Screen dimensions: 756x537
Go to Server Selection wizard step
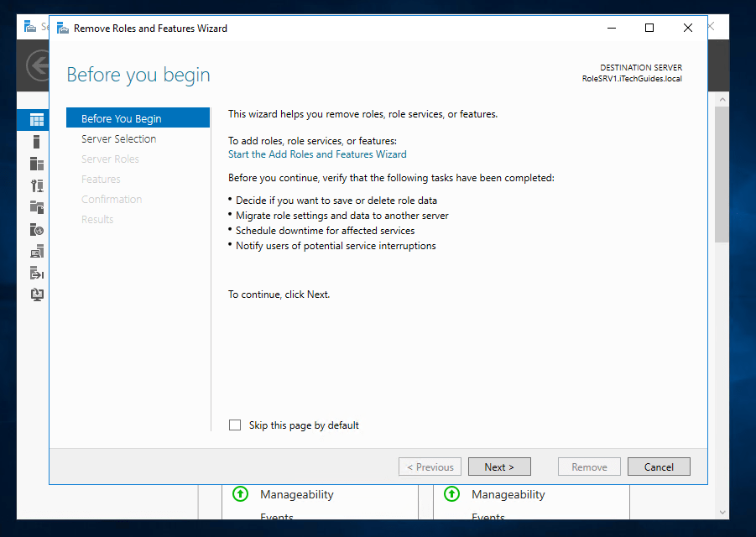pyautogui.click(x=118, y=138)
